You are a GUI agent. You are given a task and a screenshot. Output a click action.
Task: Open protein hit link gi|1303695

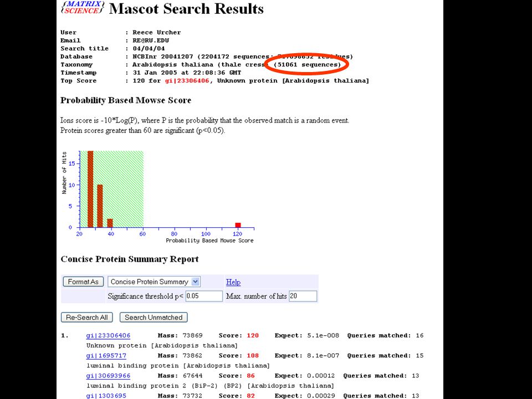pos(106,396)
